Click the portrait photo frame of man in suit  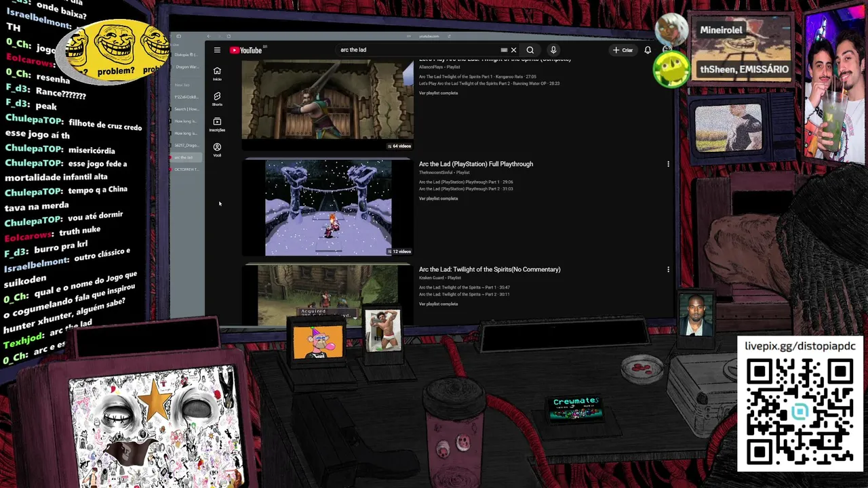point(696,314)
